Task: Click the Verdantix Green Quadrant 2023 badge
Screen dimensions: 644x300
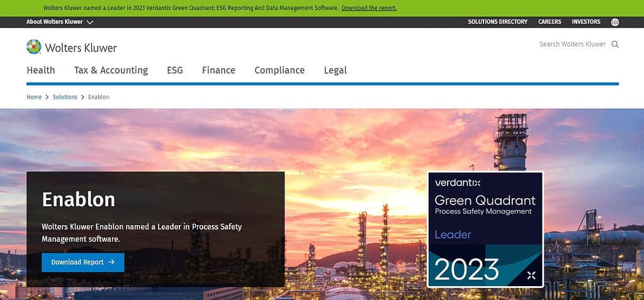Action: tap(485, 230)
